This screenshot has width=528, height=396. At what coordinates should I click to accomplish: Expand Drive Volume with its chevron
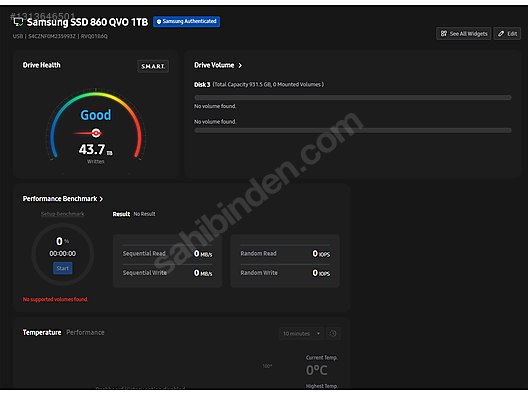(x=240, y=65)
